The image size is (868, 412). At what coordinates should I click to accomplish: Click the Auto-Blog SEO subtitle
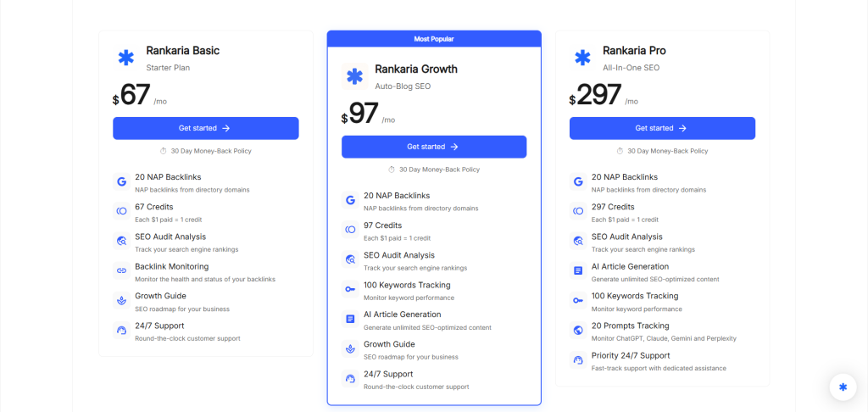[x=403, y=86]
